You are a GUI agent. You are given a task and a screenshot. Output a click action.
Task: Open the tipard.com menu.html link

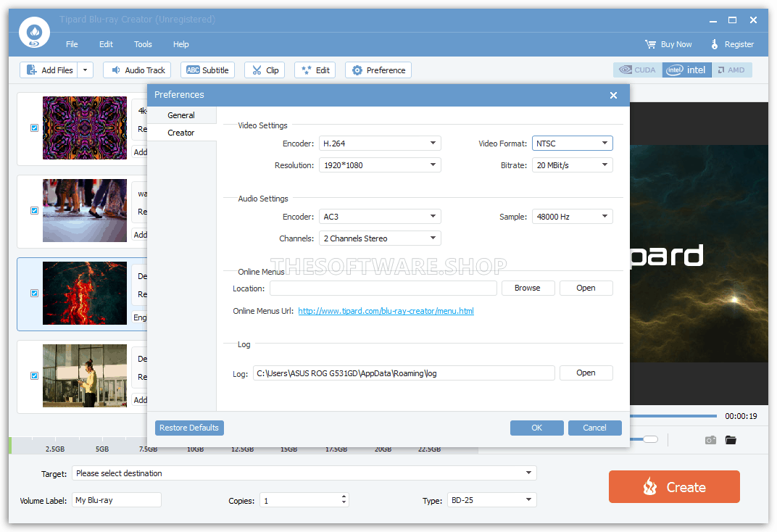tap(386, 311)
